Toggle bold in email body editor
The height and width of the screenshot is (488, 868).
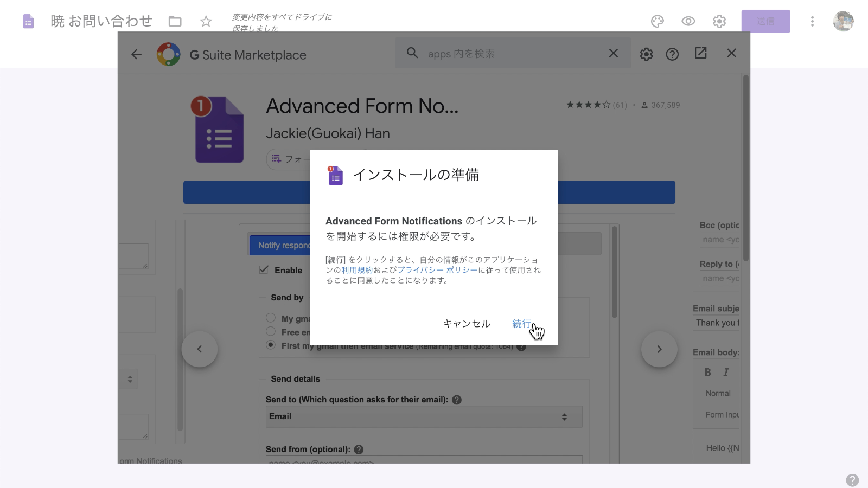click(x=707, y=373)
